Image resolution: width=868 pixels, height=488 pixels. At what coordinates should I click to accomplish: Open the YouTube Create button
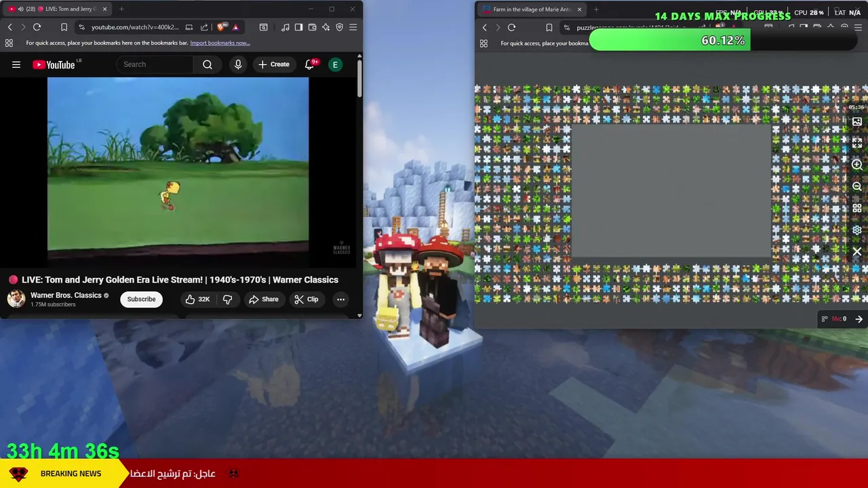pos(274,64)
